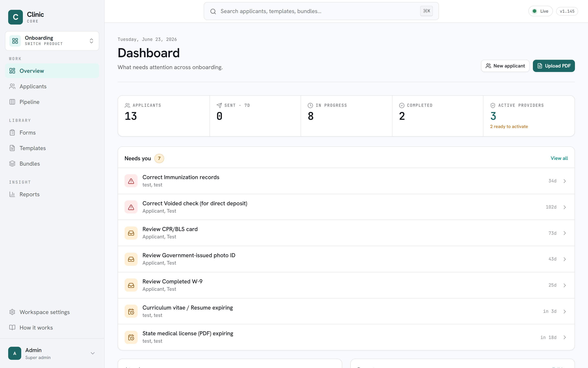Viewport: 588px width, 368px height.
Task: Click the Active Providers shield icon
Action: [x=493, y=105]
